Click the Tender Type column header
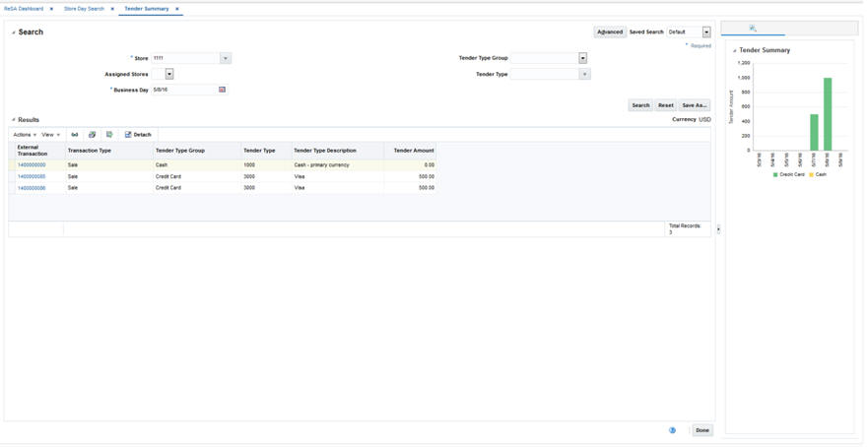This screenshot has width=868, height=447. [x=266, y=151]
